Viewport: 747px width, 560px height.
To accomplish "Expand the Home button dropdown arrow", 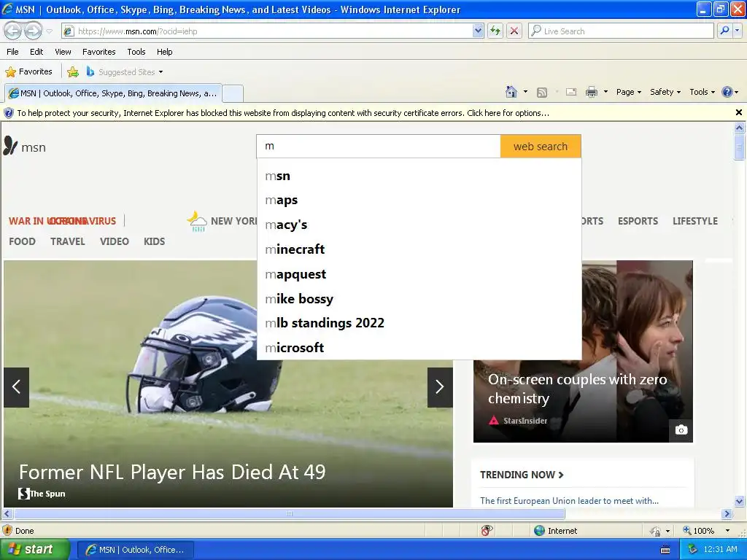I will (525, 92).
